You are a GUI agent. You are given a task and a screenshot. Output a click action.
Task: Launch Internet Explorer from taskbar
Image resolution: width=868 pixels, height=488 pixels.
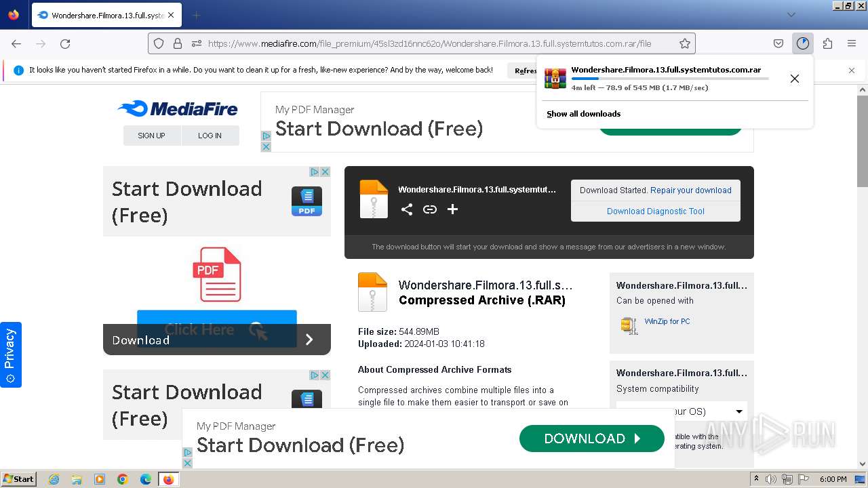point(54,479)
